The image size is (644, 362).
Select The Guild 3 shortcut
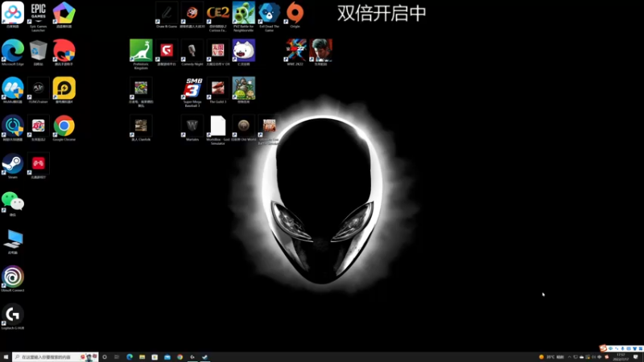tap(218, 90)
